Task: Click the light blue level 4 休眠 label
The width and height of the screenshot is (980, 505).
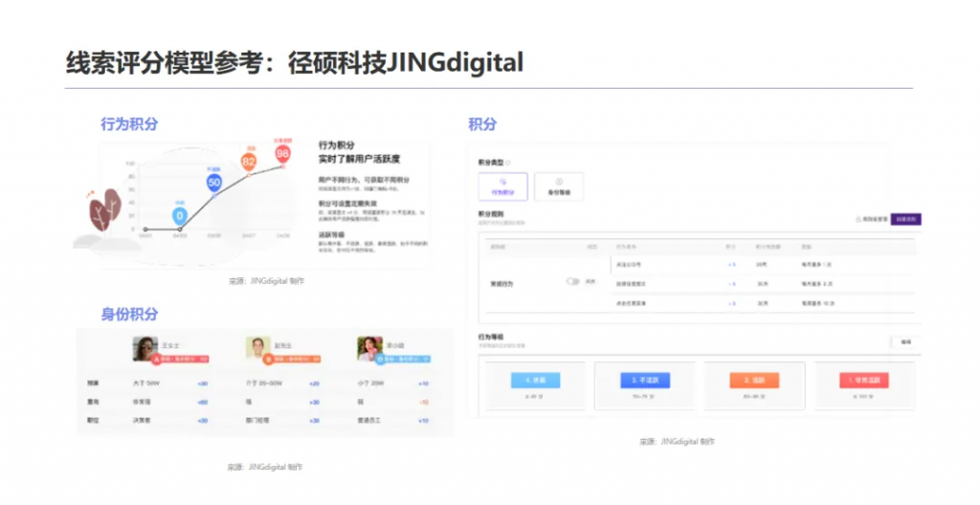Action: click(535, 380)
